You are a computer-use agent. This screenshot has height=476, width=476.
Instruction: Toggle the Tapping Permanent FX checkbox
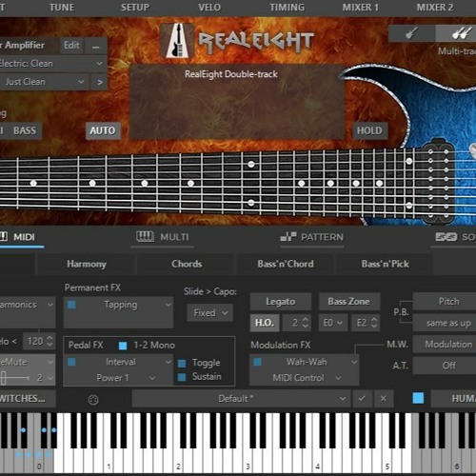(71, 305)
